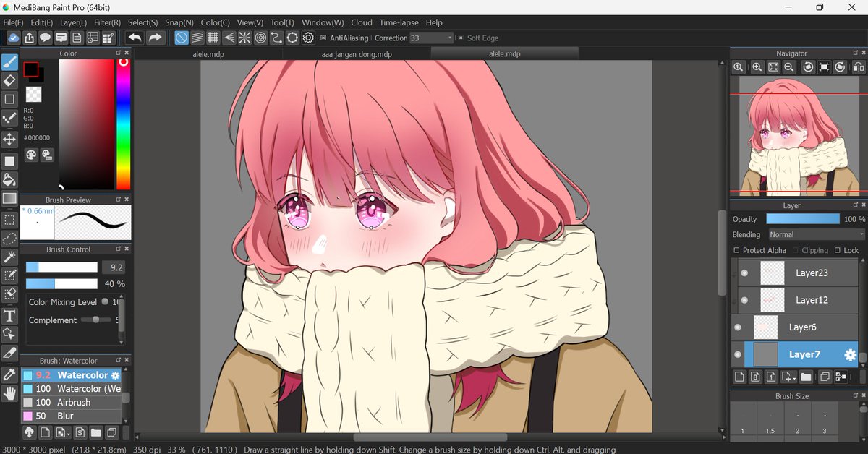The image size is (868, 454).
Task: Select the Airbrush brush
Action: [x=72, y=402]
